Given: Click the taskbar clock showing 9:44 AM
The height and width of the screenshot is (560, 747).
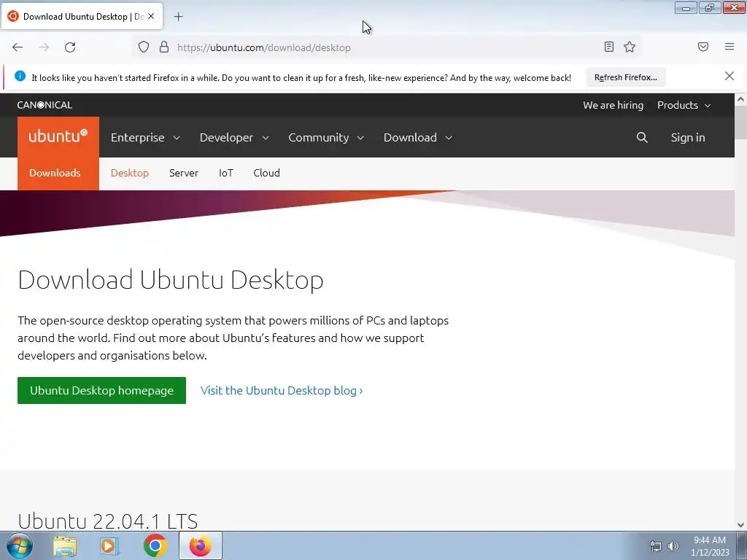Looking at the screenshot, I should [709, 546].
